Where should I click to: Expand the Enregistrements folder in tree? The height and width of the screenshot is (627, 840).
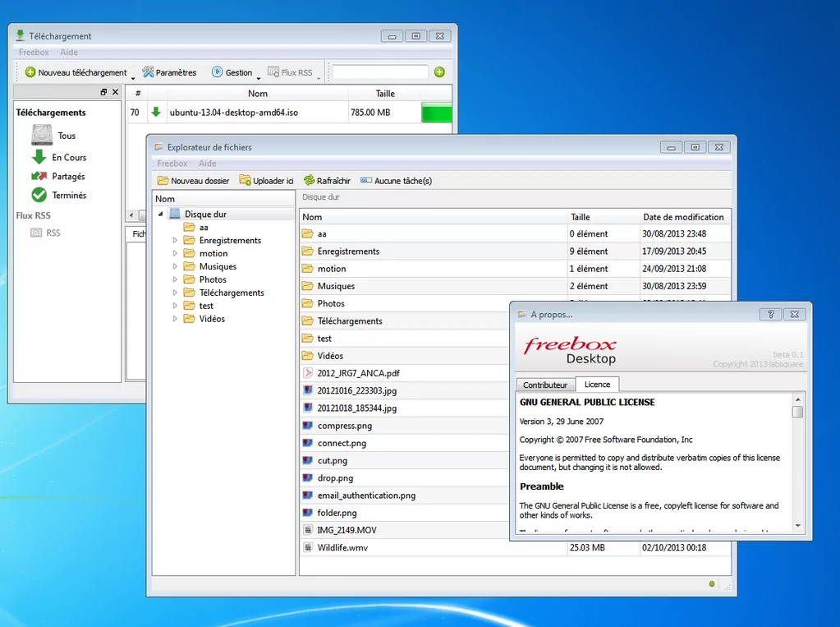click(x=175, y=241)
